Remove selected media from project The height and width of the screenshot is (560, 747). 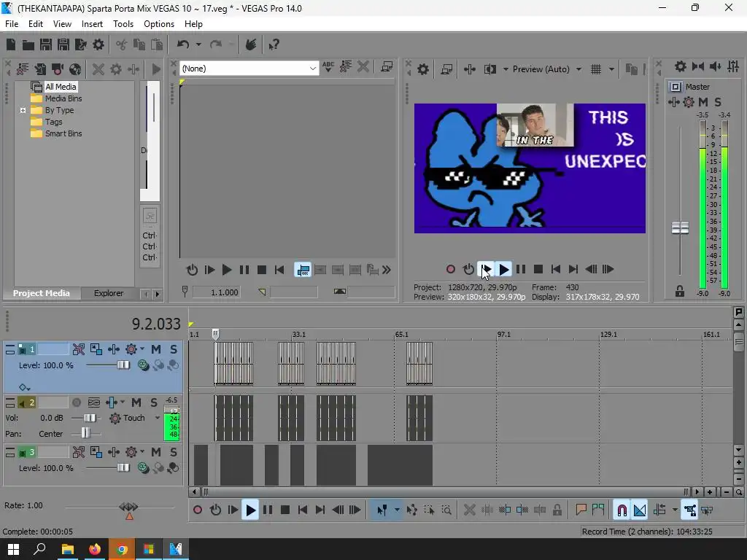(98, 69)
